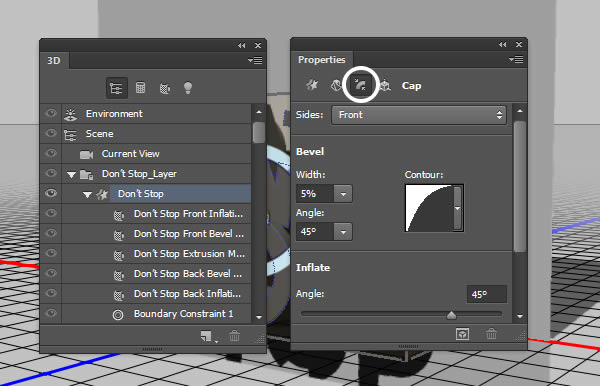The image size is (600, 386).
Task: Filter 3D panel by materials
Action: (165, 88)
